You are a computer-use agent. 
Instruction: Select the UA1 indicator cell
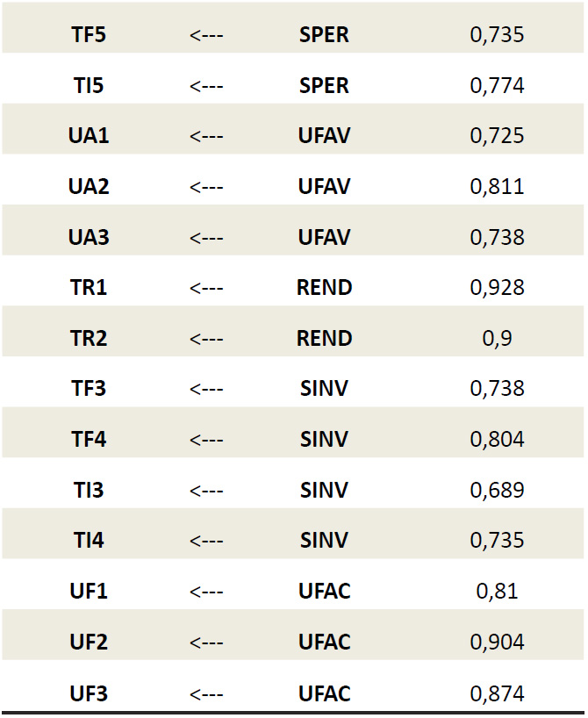tap(89, 136)
